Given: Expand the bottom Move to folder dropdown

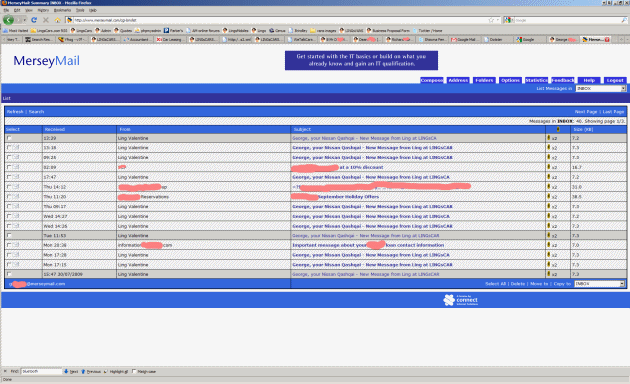Looking at the screenshot, I should [599, 284].
